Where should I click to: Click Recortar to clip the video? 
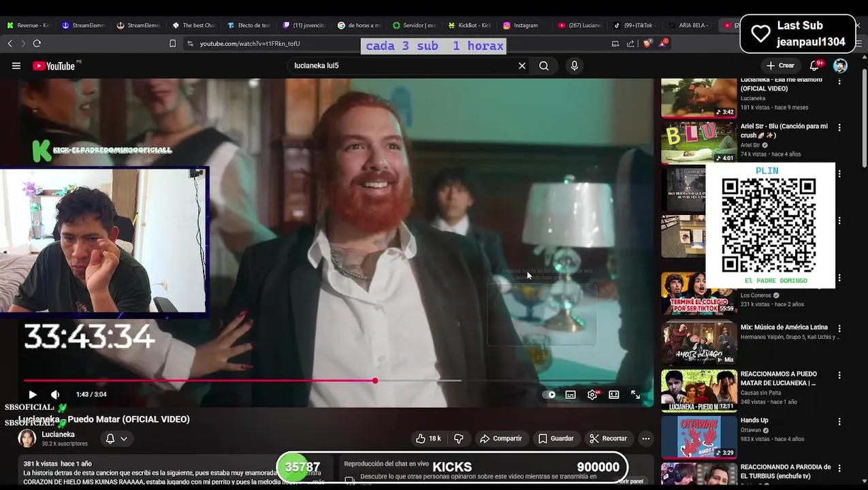[x=609, y=439]
